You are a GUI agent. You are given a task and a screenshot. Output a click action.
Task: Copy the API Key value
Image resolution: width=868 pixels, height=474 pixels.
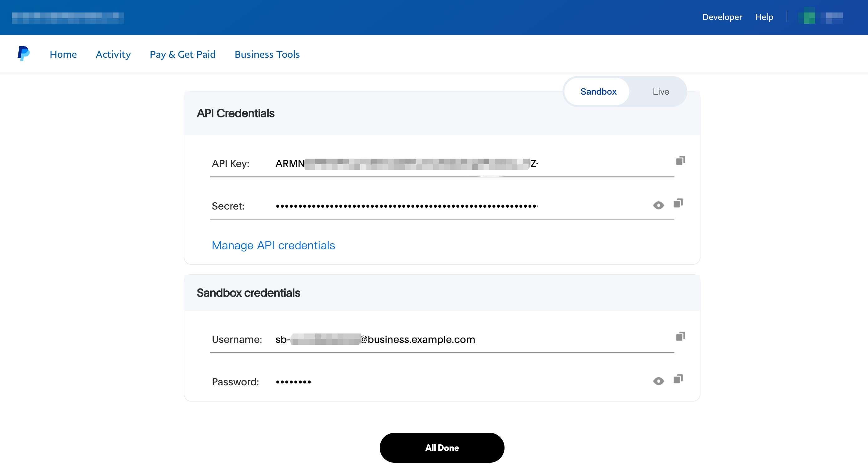point(680,161)
